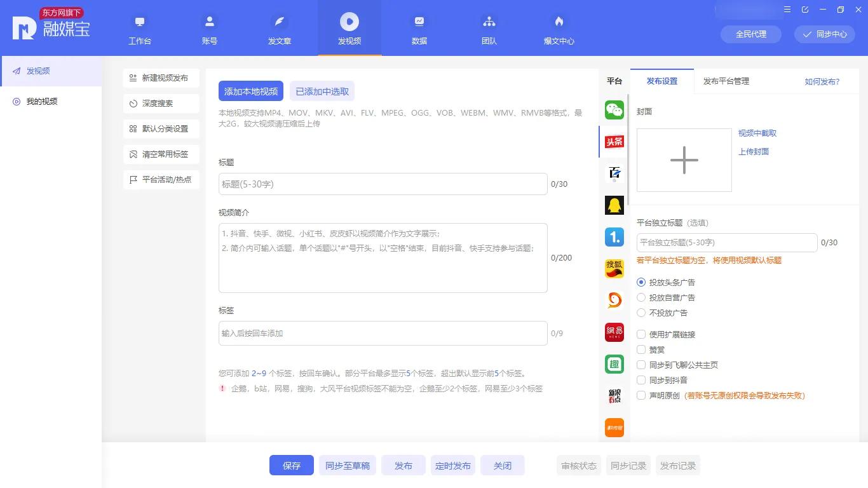Open 我的视频 in the sidebar
The image size is (868, 488).
pos(38,101)
